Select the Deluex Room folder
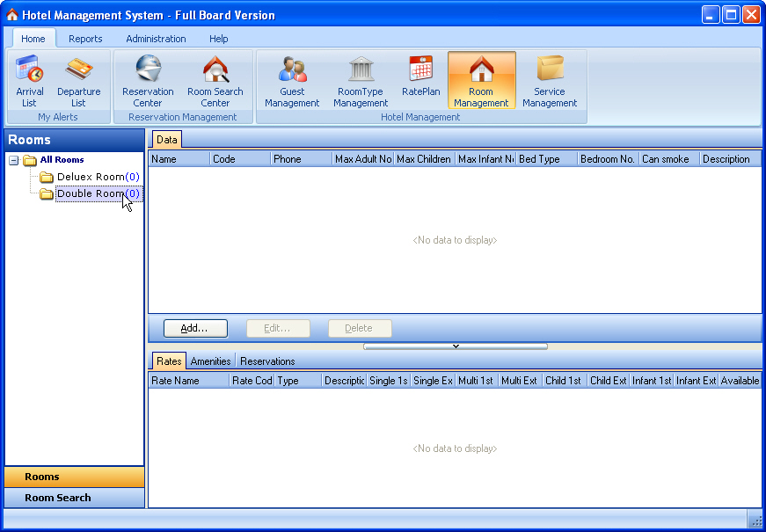Screen dimensions: 766x532 (90, 177)
